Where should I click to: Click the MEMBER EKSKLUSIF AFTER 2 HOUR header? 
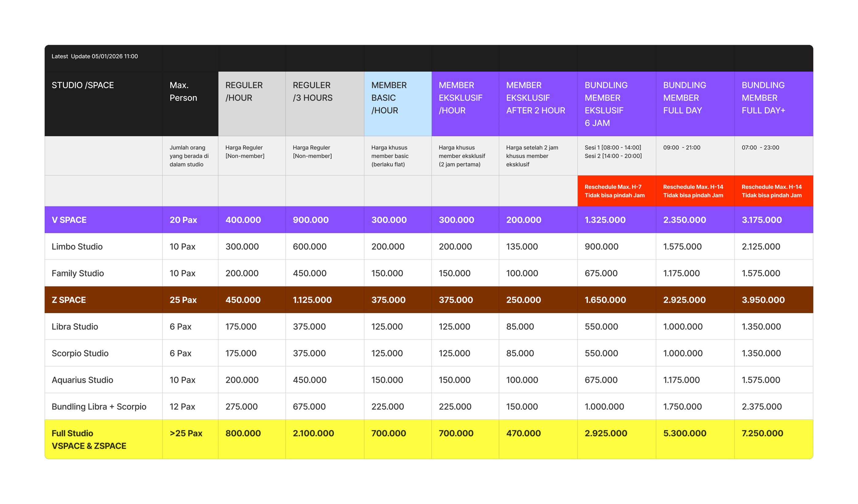click(535, 98)
